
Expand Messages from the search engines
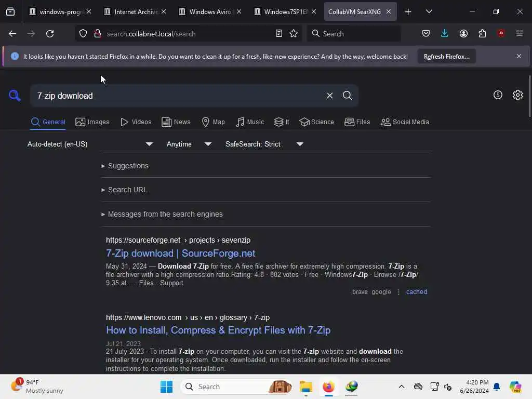[162, 214]
